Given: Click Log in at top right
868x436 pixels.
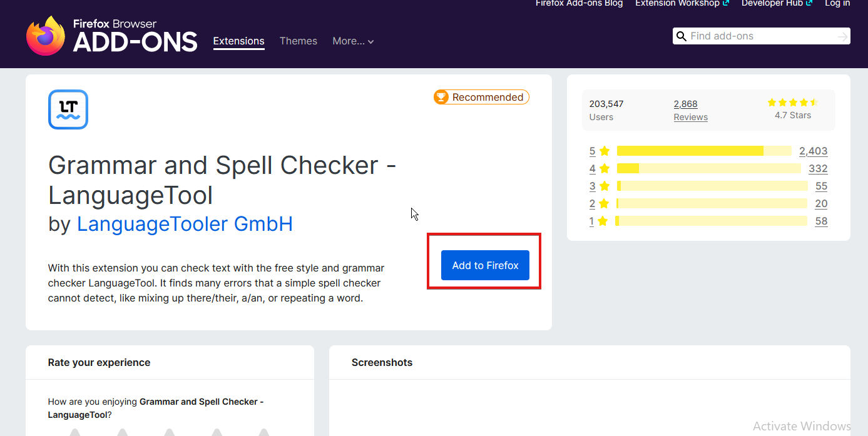Looking at the screenshot, I should (837, 4).
